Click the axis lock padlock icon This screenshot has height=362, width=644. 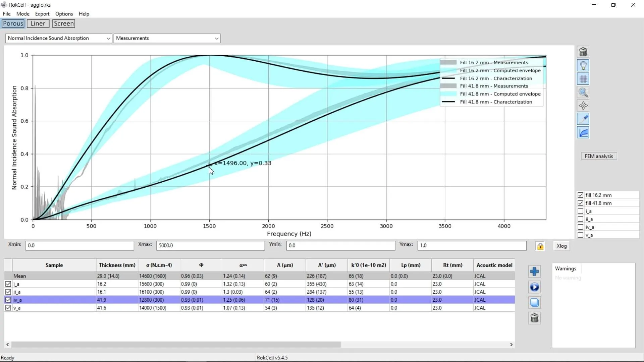pyautogui.click(x=540, y=246)
